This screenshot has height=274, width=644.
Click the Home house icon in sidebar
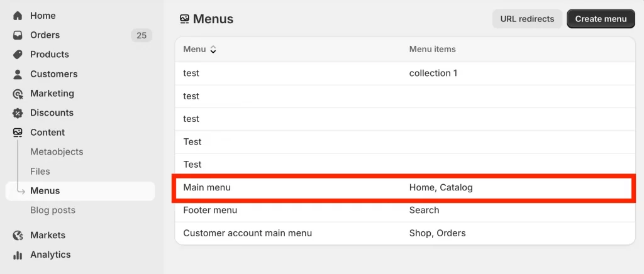pyautogui.click(x=18, y=16)
